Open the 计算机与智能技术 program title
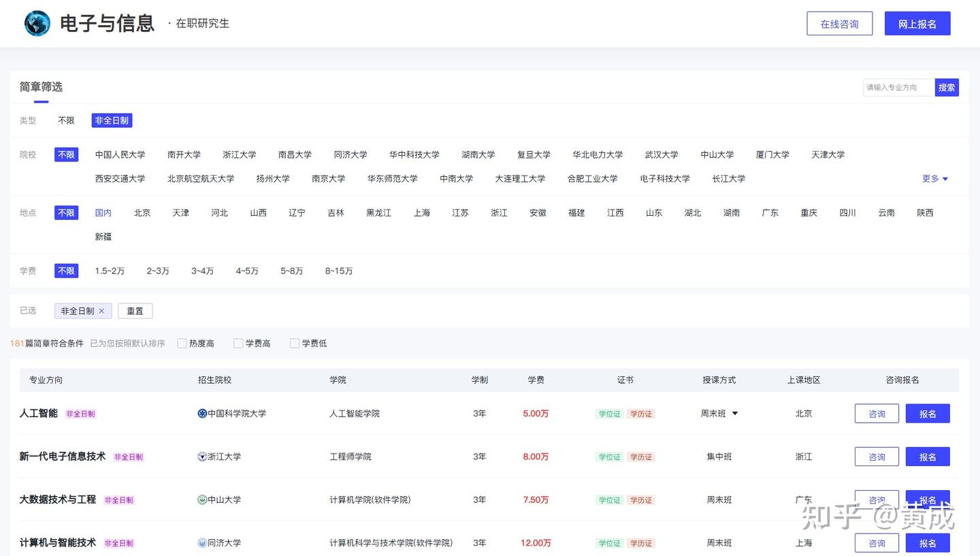Viewport: 980px width, 556px height. (58, 542)
